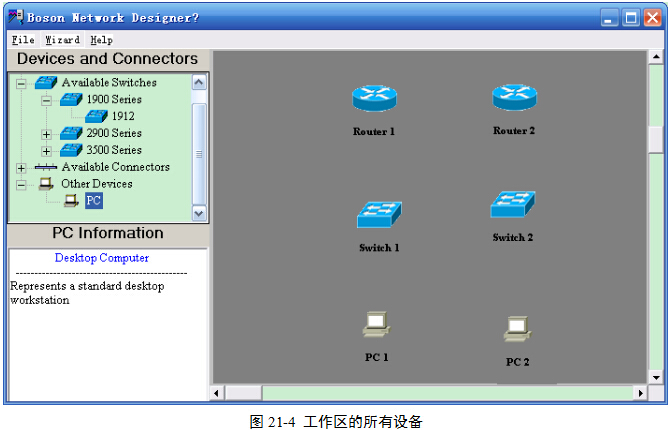Select the PC 2 computer icon
Viewport: 670px width, 430px height.
tap(517, 329)
